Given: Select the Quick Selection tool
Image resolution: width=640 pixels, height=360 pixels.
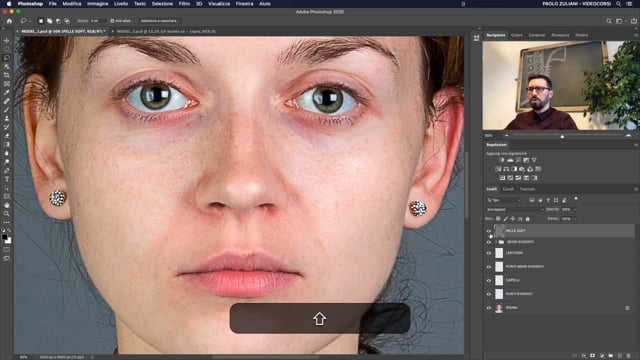Looking at the screenshot, I should click(7, 66).
